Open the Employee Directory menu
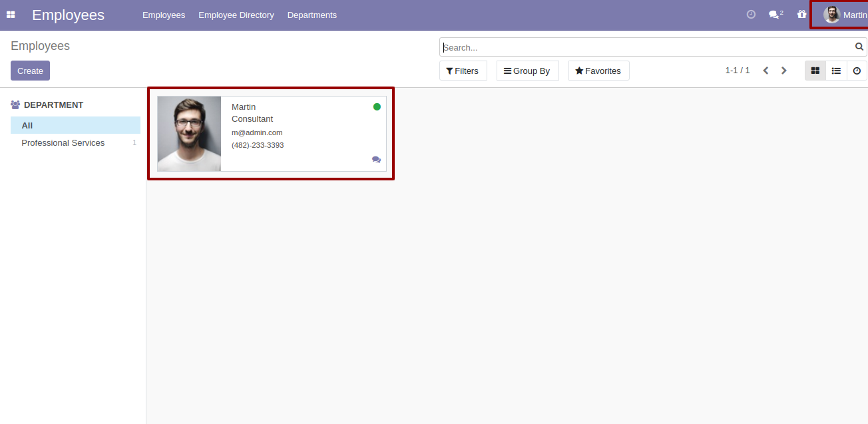Screen dimensions: 868x424 pos(236,15)
